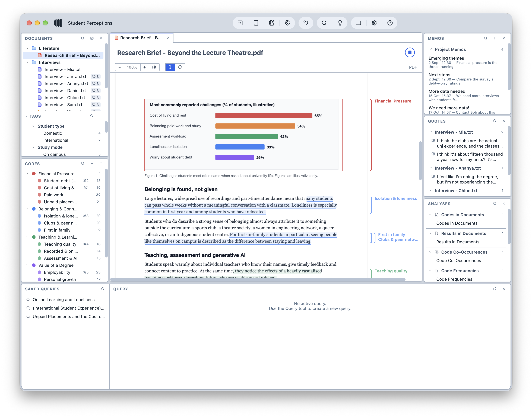The height and width of the screenshot is (417, 532).
Task: Click the document horizontal scrollbar
Action: point(258,279)
